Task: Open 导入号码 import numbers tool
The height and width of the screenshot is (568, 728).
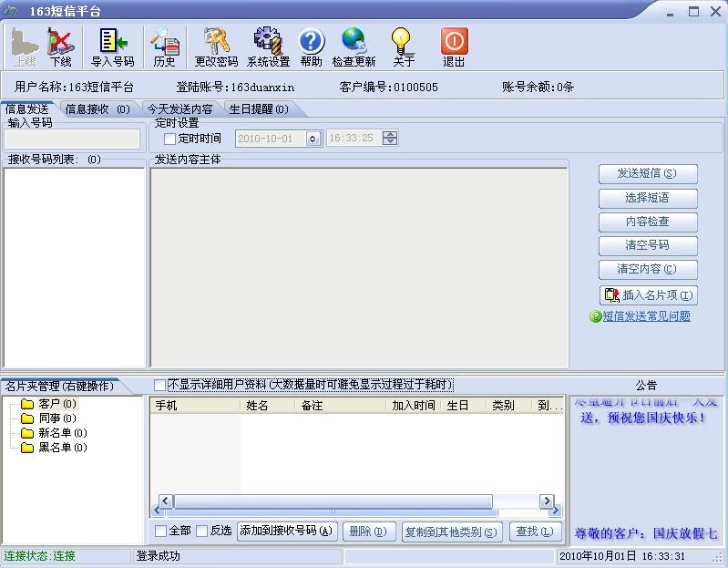Action: pos(113,47)
